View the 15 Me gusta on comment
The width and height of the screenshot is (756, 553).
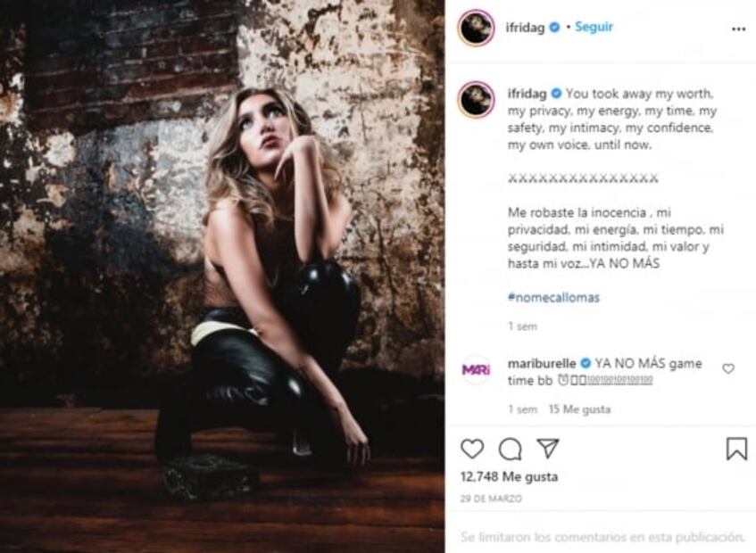(579, 409)
